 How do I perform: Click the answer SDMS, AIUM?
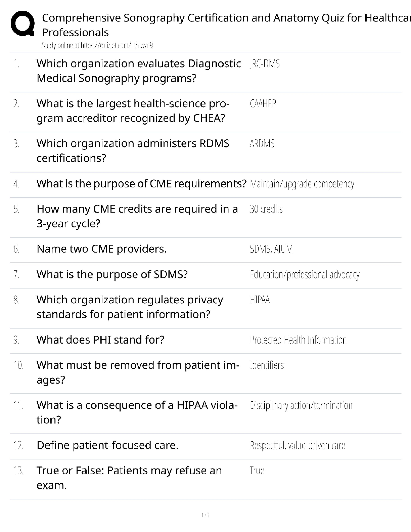[271, 249]
